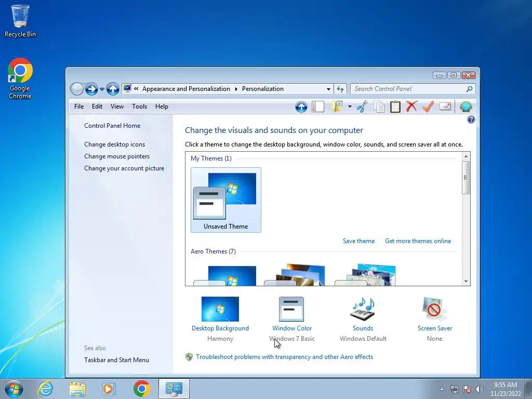Click the Personalization breadcrumb segment
Viewport: 532px width, 399px height.
[x=262, y=89]
